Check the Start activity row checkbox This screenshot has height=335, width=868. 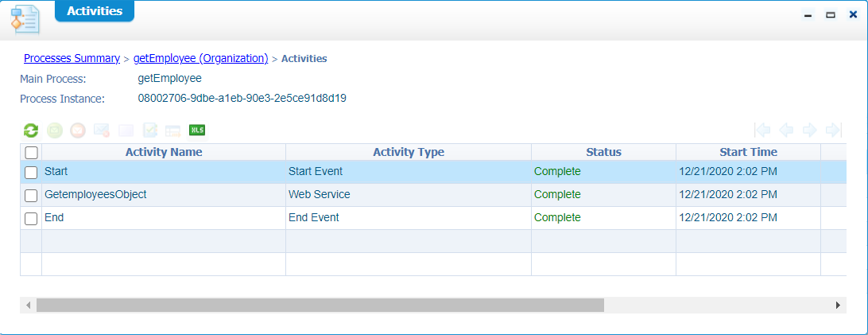coord(31,172)
